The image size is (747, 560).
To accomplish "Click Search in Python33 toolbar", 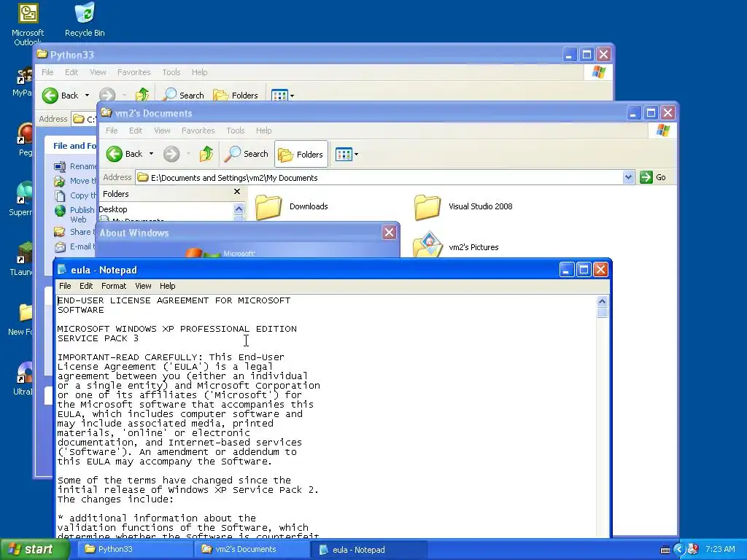I will [183, 96].
